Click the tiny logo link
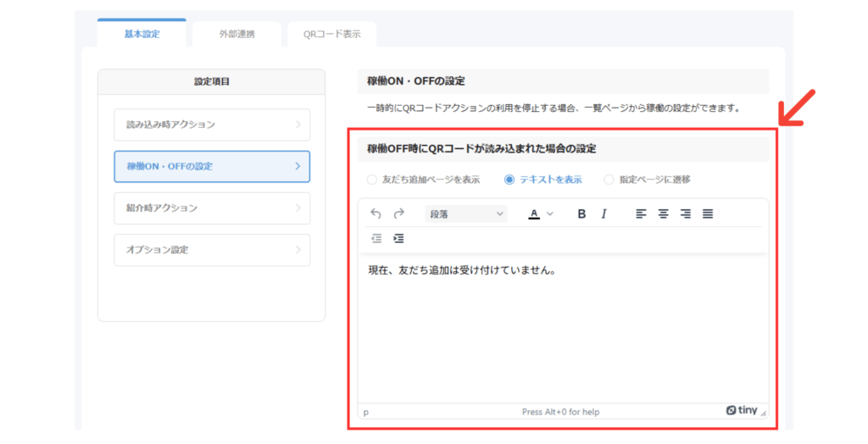 tap(741, 410)
